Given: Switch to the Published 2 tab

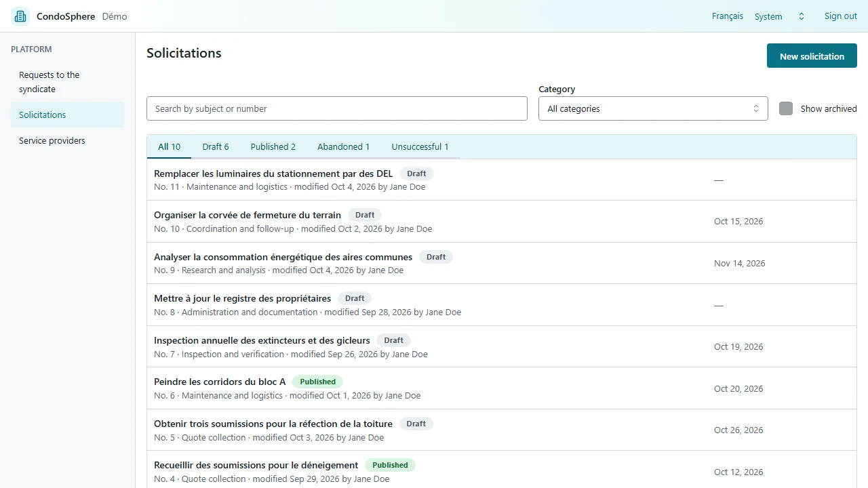Looking at the screenshot, I should point(273,146).
